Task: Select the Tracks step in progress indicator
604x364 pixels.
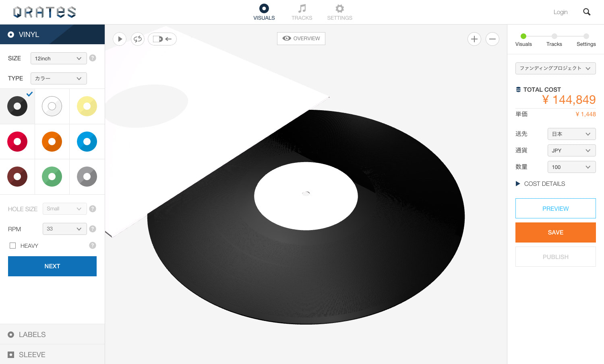Action: pyautogui.click(x=554, y=39)
